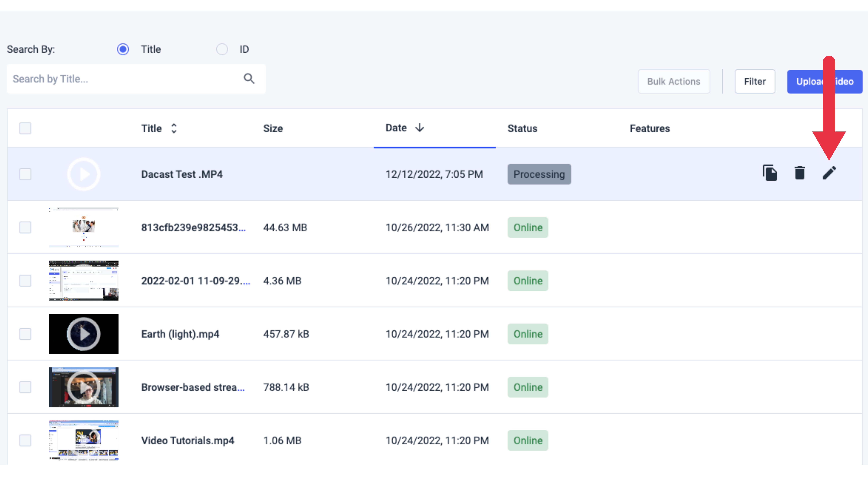Open the Dacast Test .MP4 placeholder thumbnail
The image size is (868, 488).
click(x=84, y=174)
